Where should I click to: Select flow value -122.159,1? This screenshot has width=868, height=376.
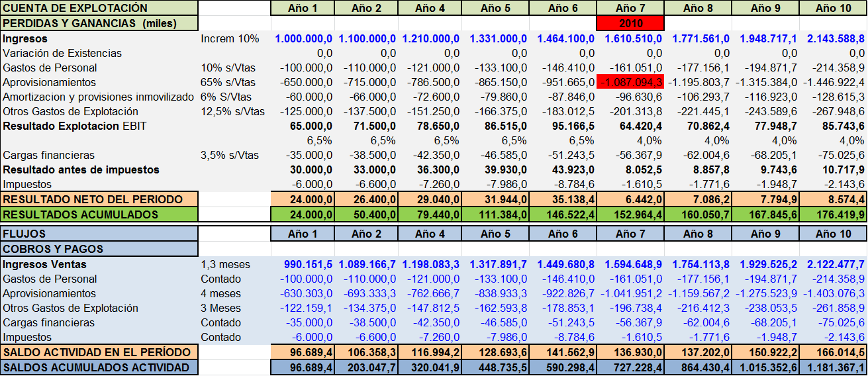tap(307, 308)
